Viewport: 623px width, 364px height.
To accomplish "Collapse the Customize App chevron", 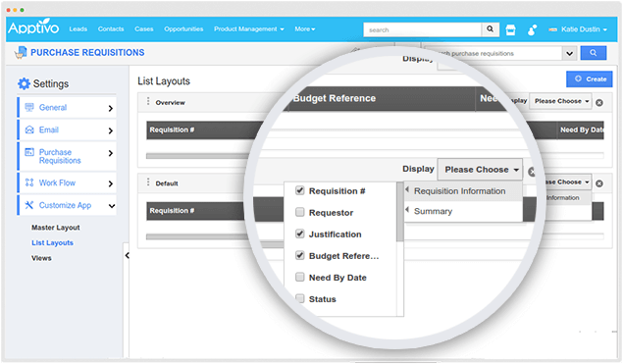I will coord(112,206).
